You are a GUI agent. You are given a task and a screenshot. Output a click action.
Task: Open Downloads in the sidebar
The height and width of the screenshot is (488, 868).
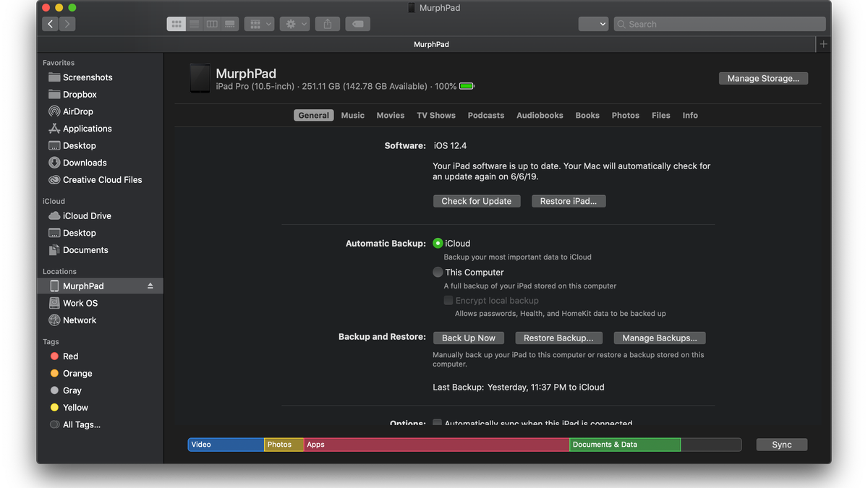tap(100, 163)
